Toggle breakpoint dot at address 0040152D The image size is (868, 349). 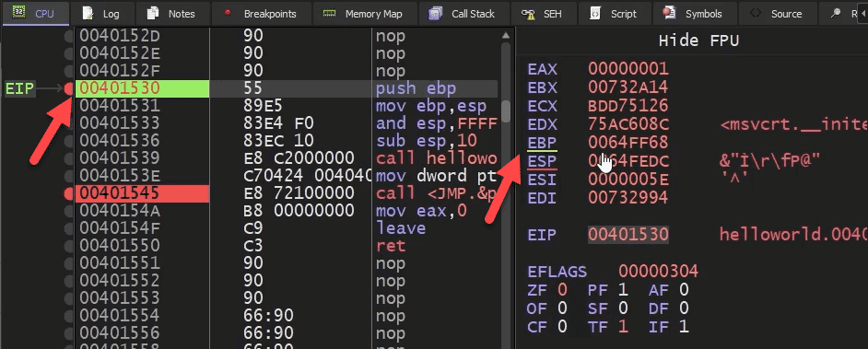click(68, 37)
